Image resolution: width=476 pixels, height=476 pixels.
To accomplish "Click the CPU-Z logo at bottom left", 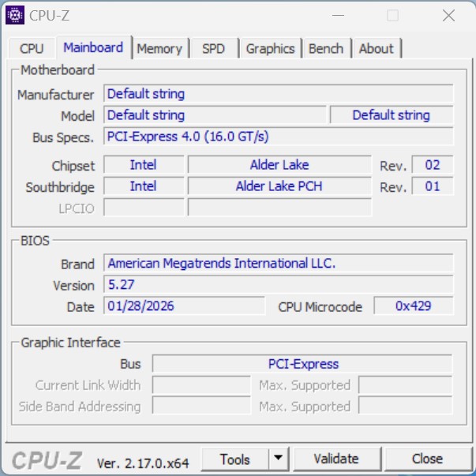I will [x=47, y=460].
